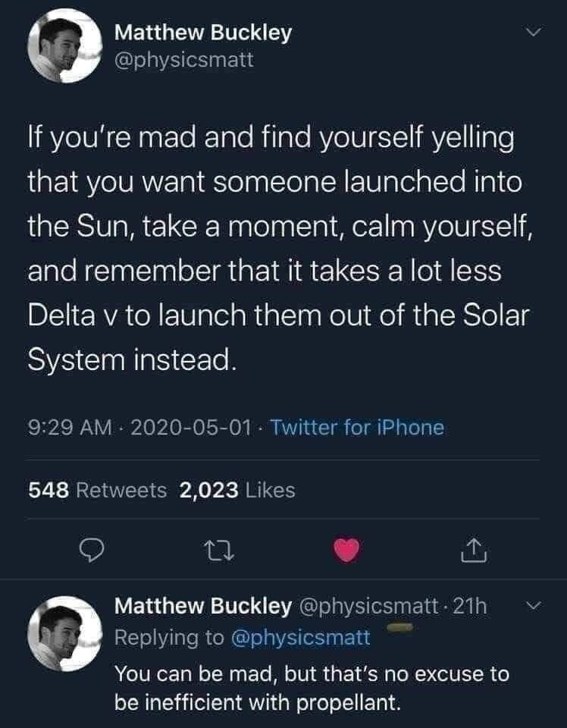567x728 pixels.
Task: Open the main tweet's chevron menu
Action: point(533,32)
